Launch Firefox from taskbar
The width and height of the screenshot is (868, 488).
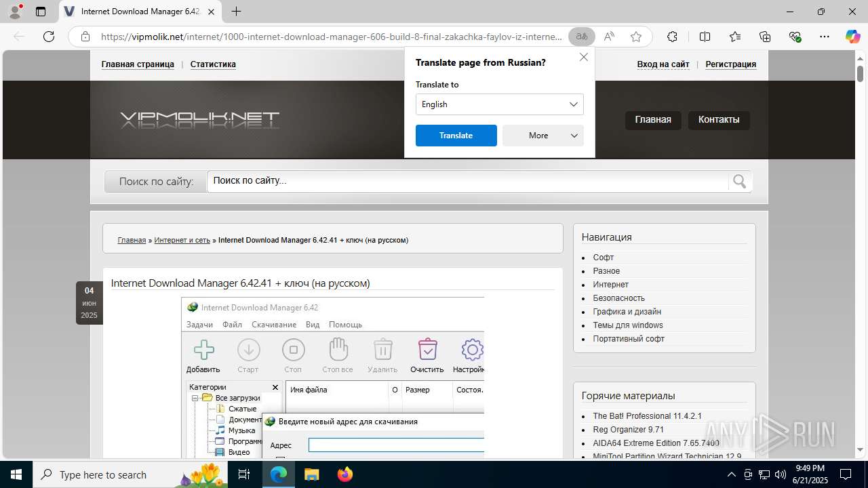345,474
